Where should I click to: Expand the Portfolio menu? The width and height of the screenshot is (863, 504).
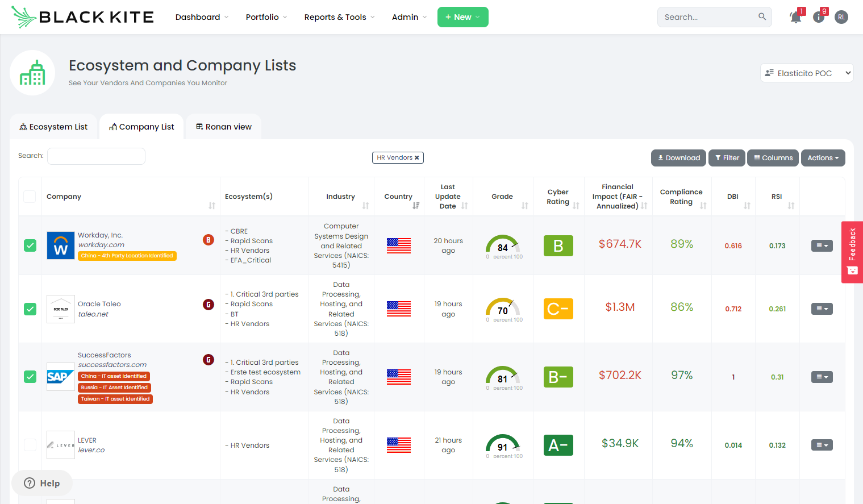[266, 17]
